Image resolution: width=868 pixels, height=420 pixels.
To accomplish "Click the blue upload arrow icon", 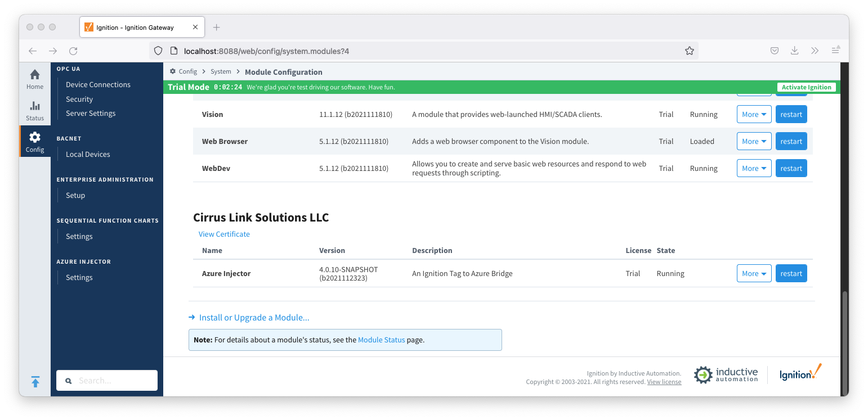I will pos(35,382).
